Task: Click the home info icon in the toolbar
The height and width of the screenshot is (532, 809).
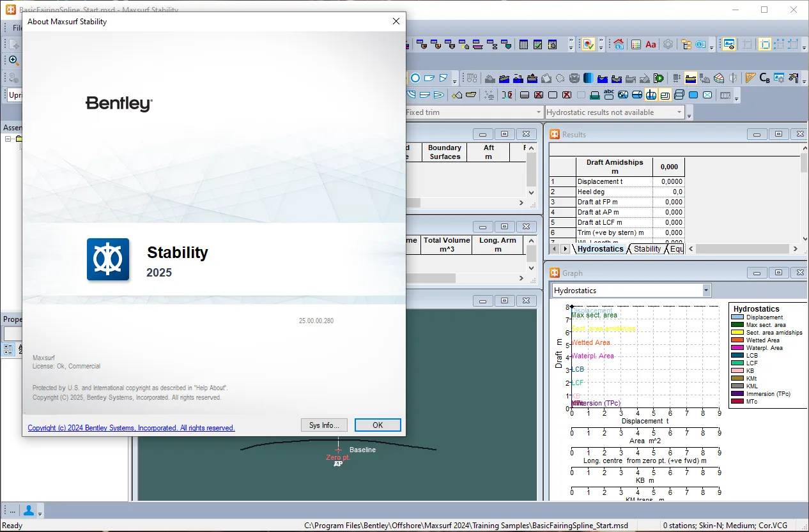Action: [619, 45]
